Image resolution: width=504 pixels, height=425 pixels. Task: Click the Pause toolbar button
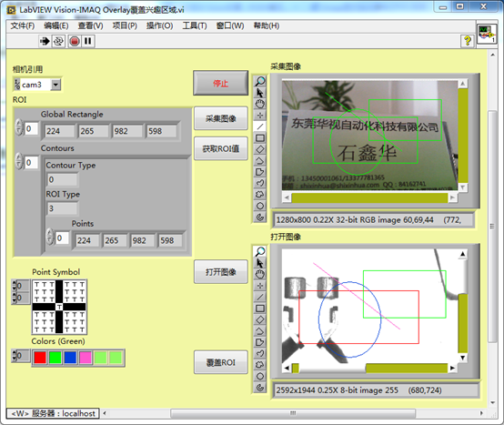click(x=87, y=41)
